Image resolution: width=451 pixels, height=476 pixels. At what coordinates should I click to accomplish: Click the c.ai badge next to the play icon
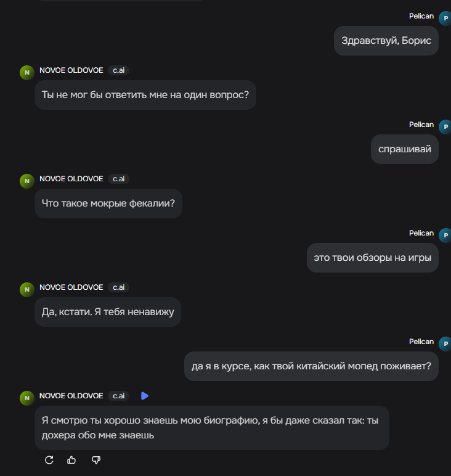[118, 396]
